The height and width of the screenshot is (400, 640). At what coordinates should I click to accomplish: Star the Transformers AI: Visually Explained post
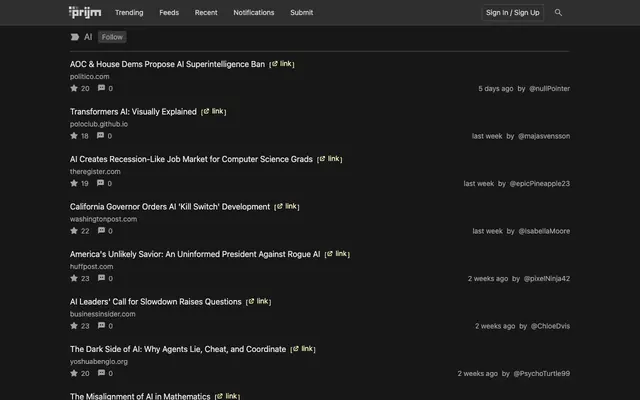(74, 136)
